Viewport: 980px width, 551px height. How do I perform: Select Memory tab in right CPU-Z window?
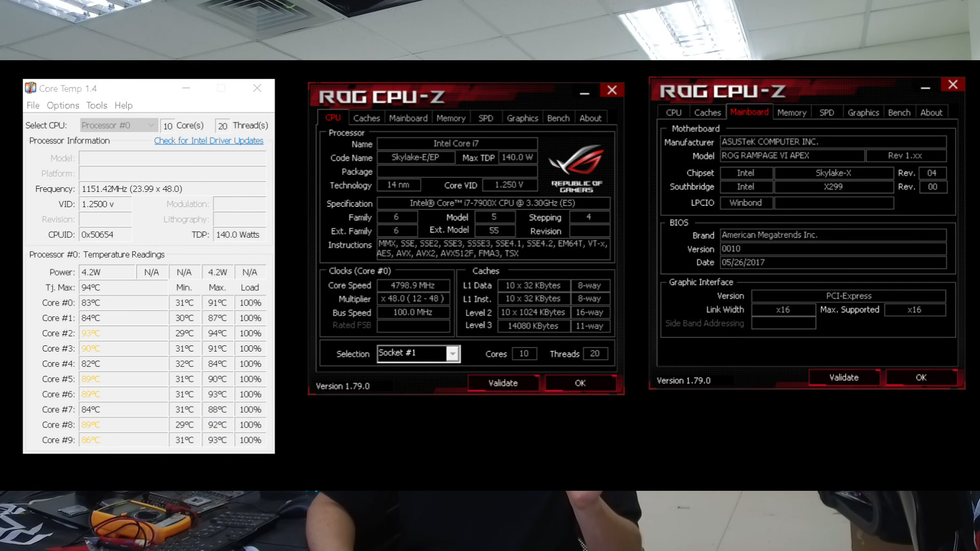click(792, 113)
